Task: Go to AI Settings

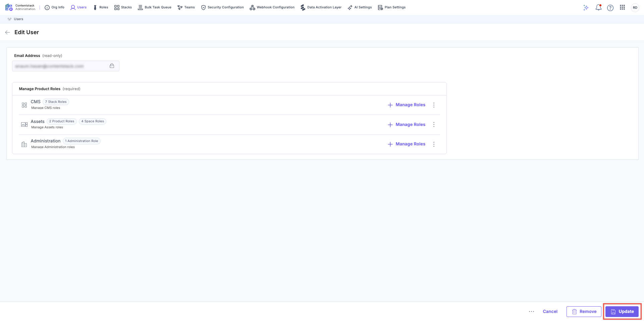Action: pos(360,7)
